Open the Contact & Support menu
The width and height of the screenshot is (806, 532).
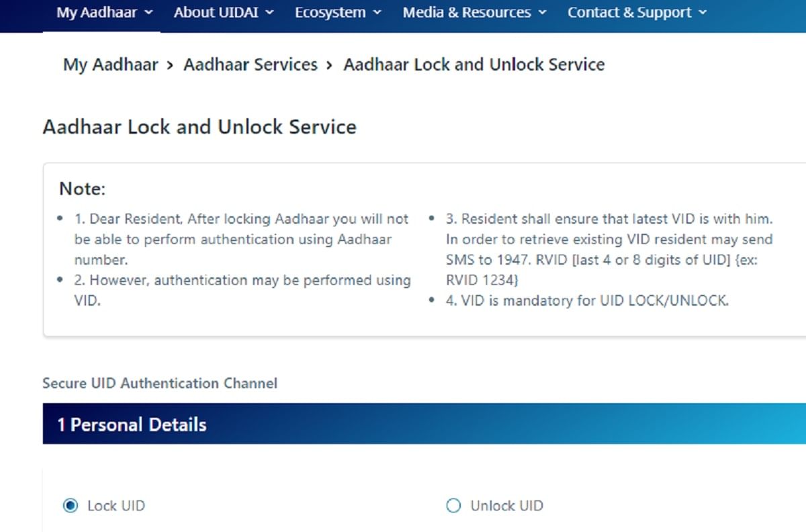coord(629,12)
